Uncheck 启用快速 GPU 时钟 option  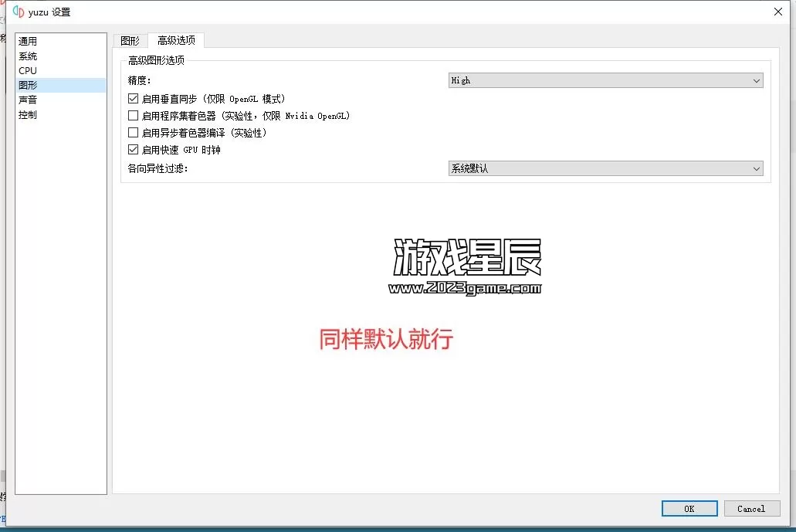(x=134, y=150)
